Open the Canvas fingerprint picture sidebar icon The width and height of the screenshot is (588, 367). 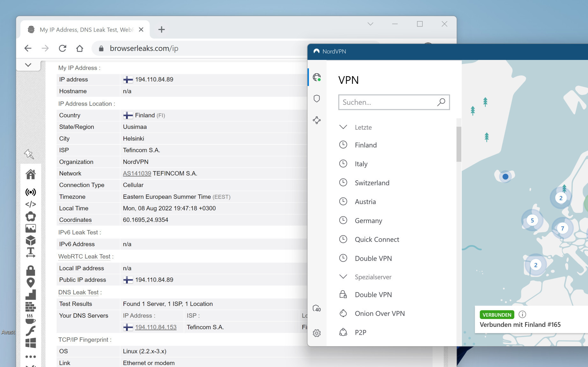click(31, 228)
